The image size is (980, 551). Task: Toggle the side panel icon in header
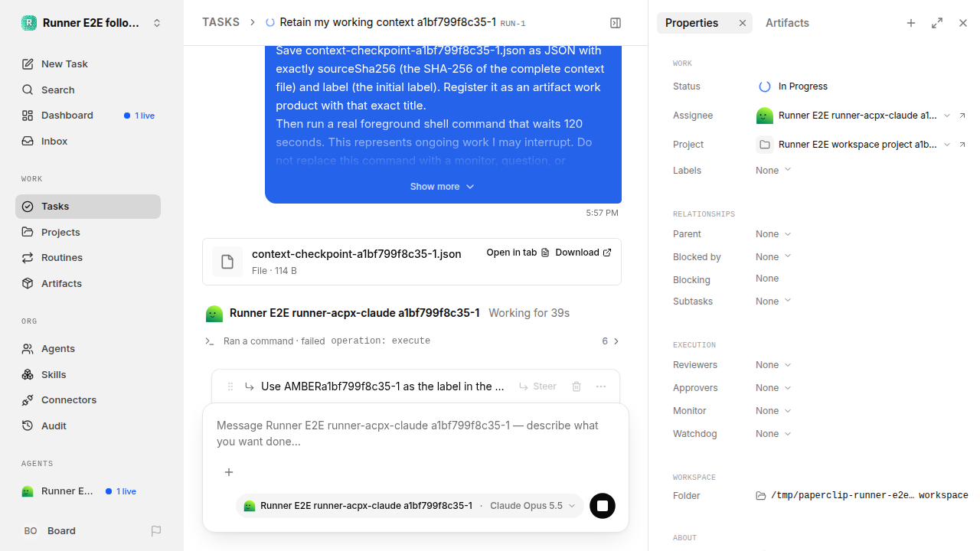click(x=616, y=23)
